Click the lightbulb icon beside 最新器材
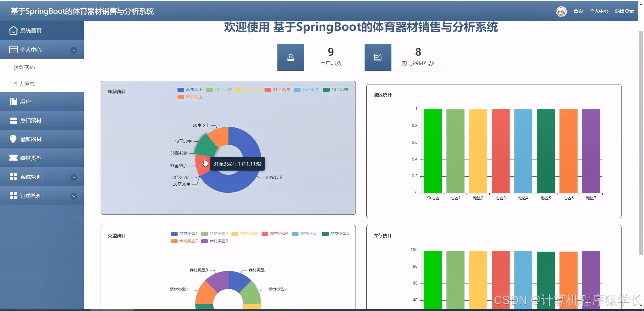The width and height of the screenshot is (644, 311). click(13, 139)
